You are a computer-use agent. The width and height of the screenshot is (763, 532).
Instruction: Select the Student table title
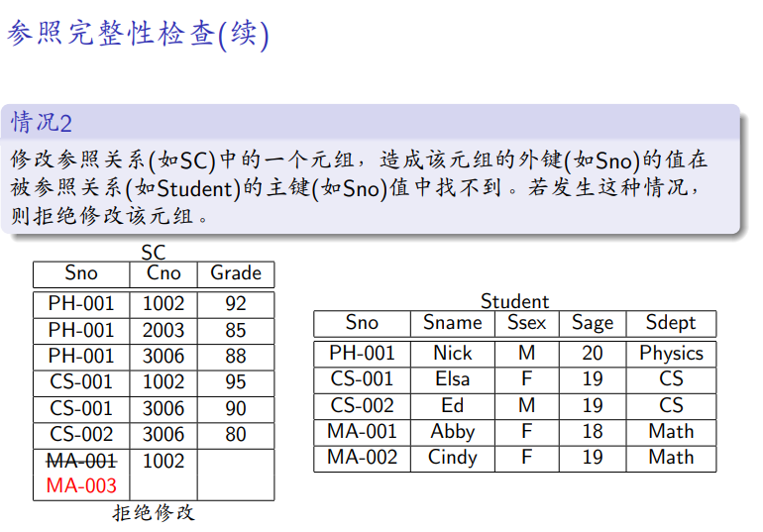coord(514,301)
